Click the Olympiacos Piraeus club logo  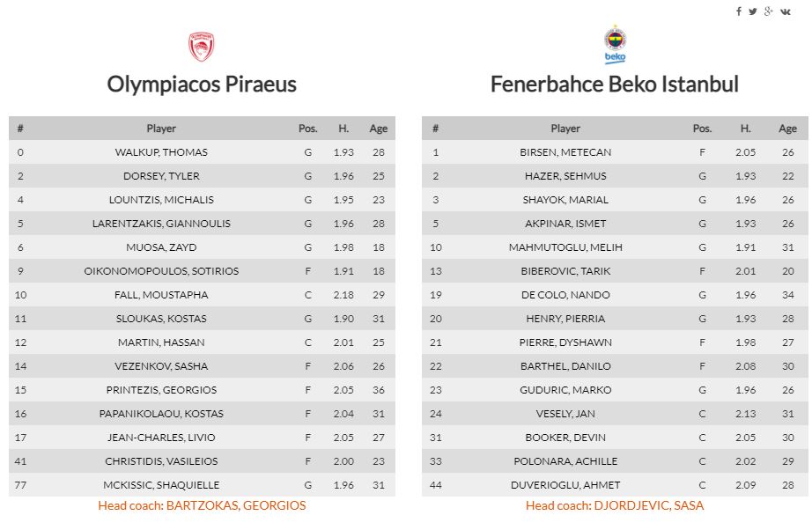click(x=202, y=47)
